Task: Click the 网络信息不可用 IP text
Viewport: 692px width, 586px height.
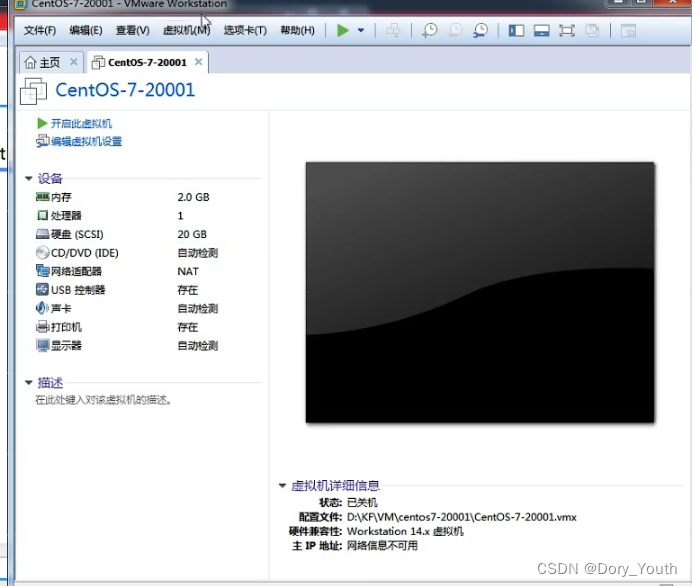Action: click(382, 546)
